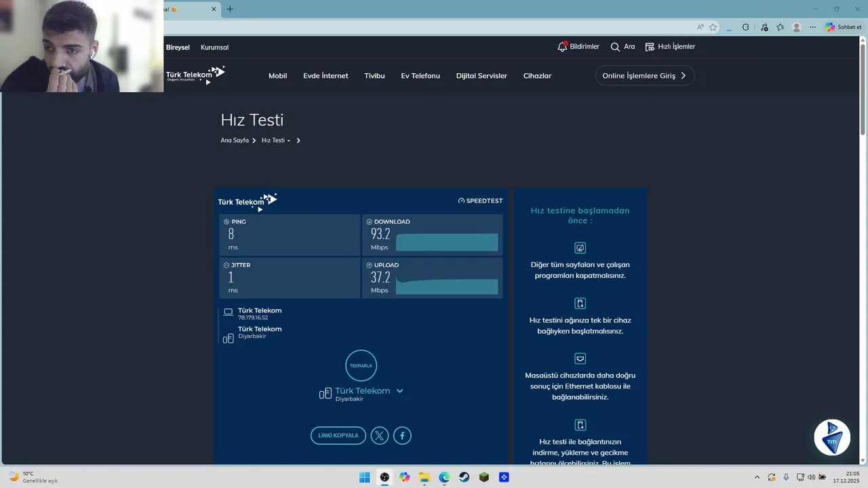
Task: Click the PING result value 8
Action: click(x=231, y=235)
